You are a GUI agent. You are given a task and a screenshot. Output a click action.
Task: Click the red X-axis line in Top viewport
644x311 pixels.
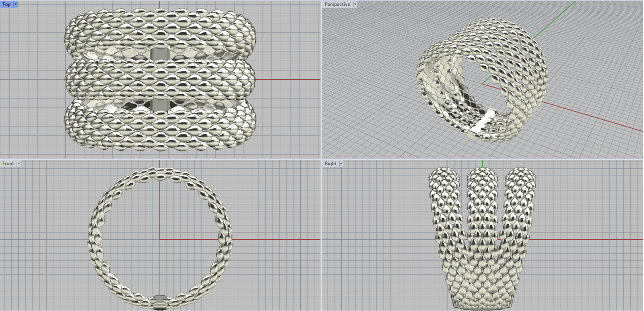click(x=288, y=79)
